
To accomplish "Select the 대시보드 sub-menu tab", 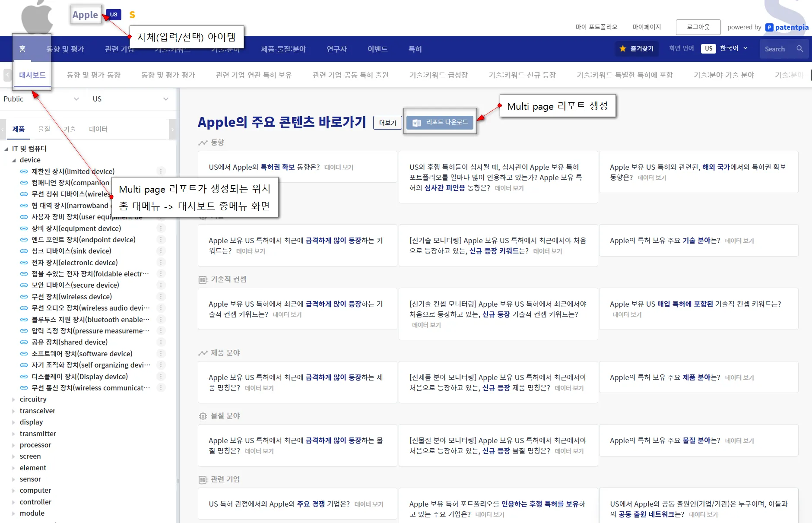I will point(32,75).
